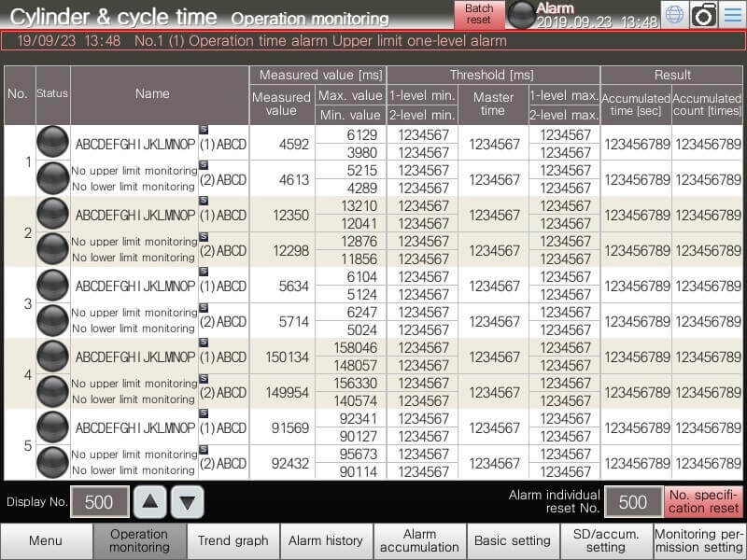
Task: Open the hamburger menu icon
Action: [x=732, y=14]
